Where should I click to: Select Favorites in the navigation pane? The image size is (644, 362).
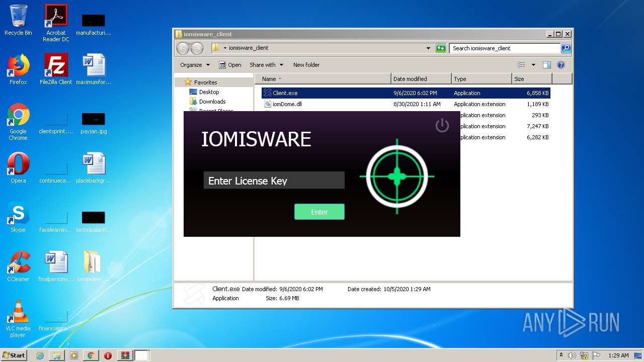[x=205, y=82]
